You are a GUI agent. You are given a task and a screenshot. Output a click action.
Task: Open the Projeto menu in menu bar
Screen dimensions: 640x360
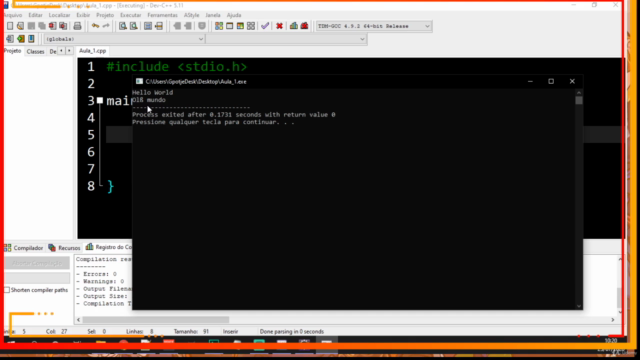105,15
